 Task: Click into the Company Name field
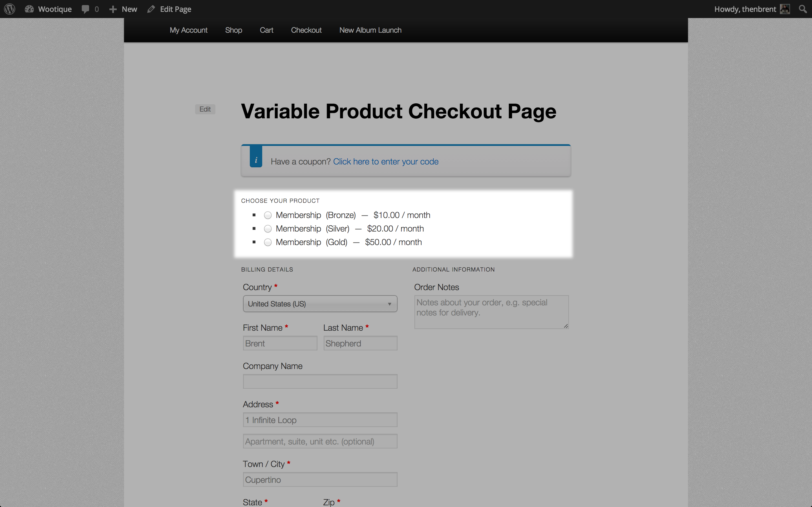tap(320, 382)
